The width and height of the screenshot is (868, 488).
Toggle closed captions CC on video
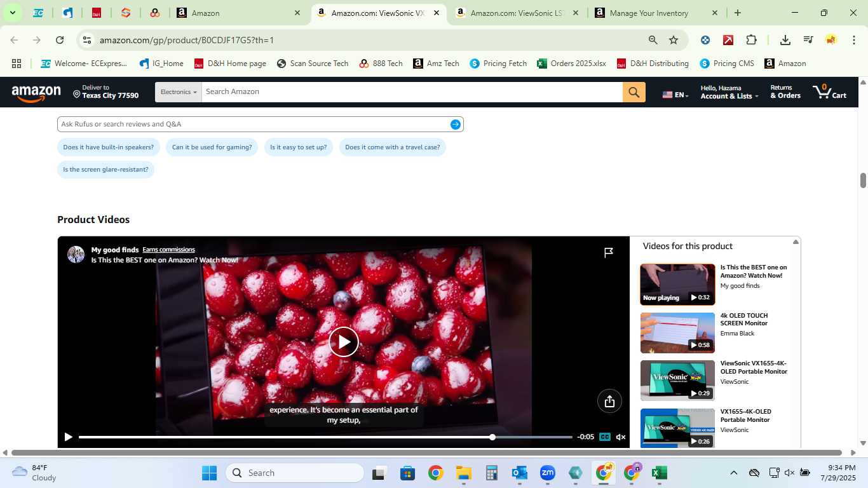click(605, 437)
